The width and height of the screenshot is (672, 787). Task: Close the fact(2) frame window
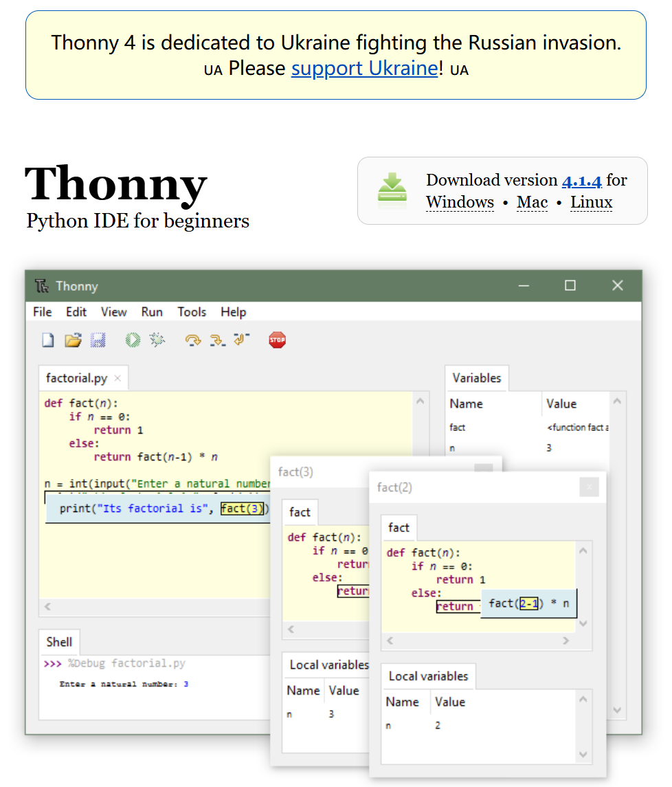coord(589,487)
